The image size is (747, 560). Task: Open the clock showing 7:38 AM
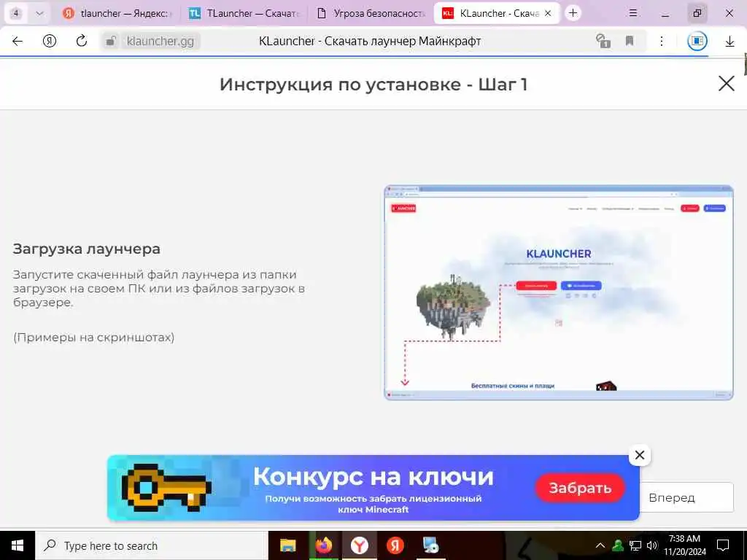684,545
